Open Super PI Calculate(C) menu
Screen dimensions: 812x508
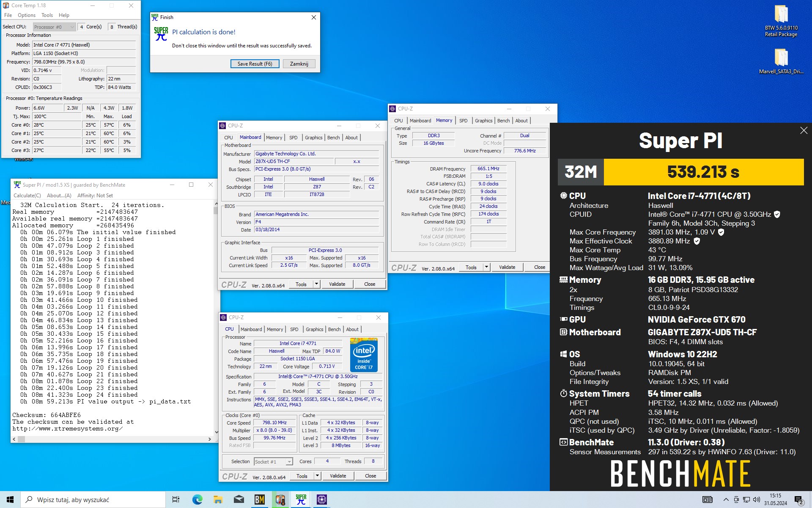(x=27, y=196)
